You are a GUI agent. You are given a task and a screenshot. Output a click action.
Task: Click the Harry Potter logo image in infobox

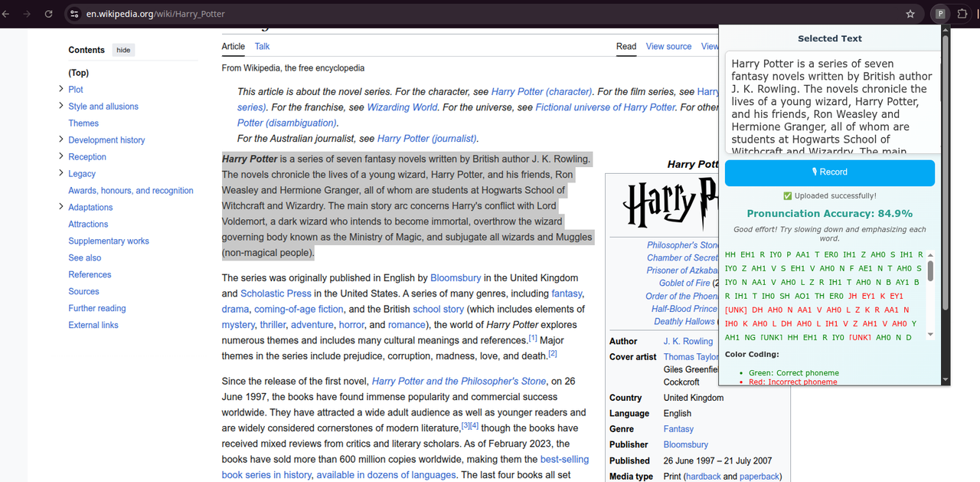(670, 205)
